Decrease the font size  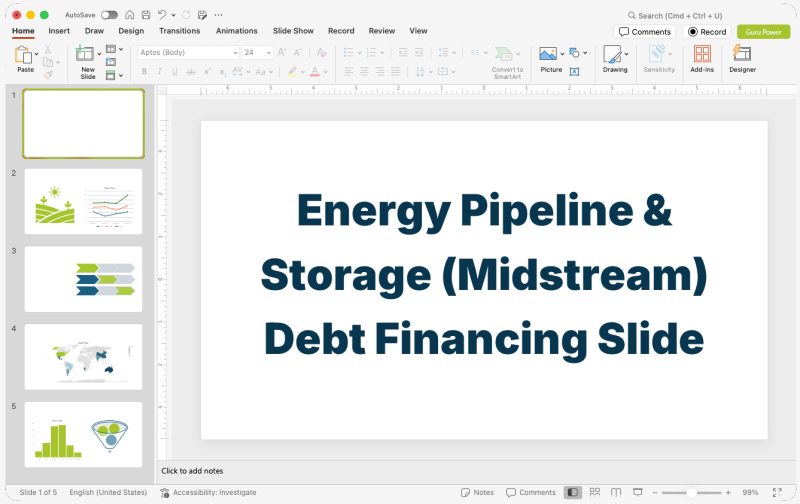(x=297, y=52)
